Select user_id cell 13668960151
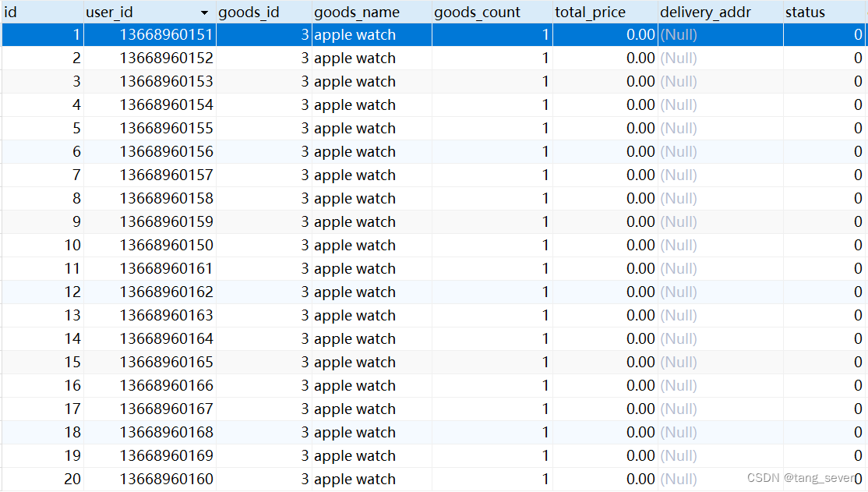Viewport: 868px width, 492px height. click(x=150, y=35)
